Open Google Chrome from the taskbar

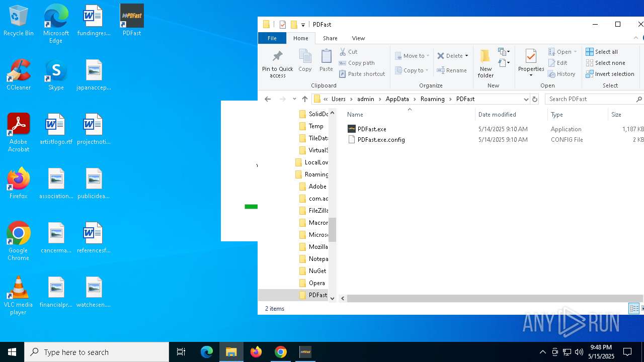pos(281,352)
